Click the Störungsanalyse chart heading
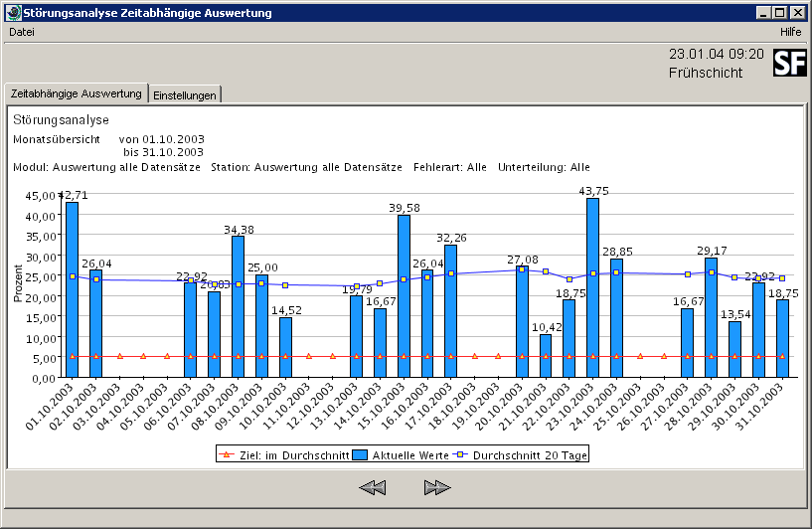 click(61, 120)
